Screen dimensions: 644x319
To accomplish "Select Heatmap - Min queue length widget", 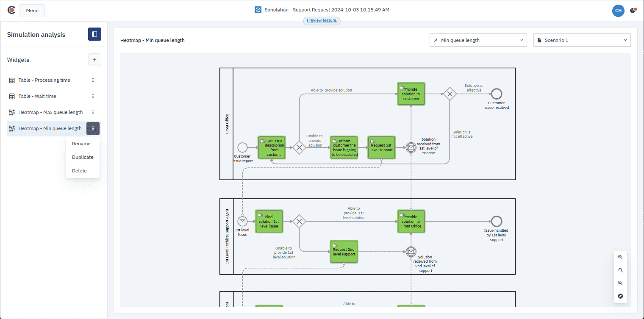I will click(x=50, y=128).
